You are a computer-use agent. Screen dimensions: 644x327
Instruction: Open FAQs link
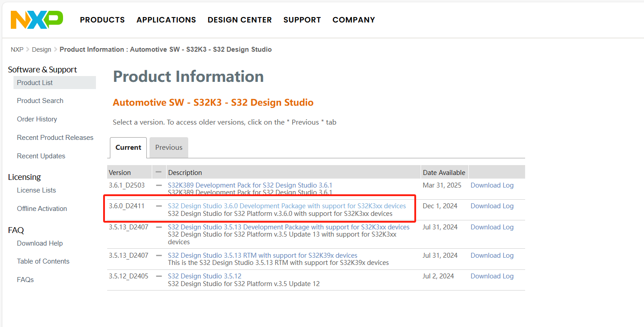[x=25, y=280]
